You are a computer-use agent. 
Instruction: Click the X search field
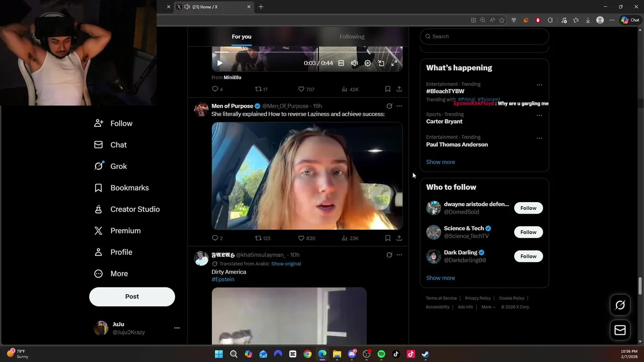pyautogui.click(x=484, y=36)
